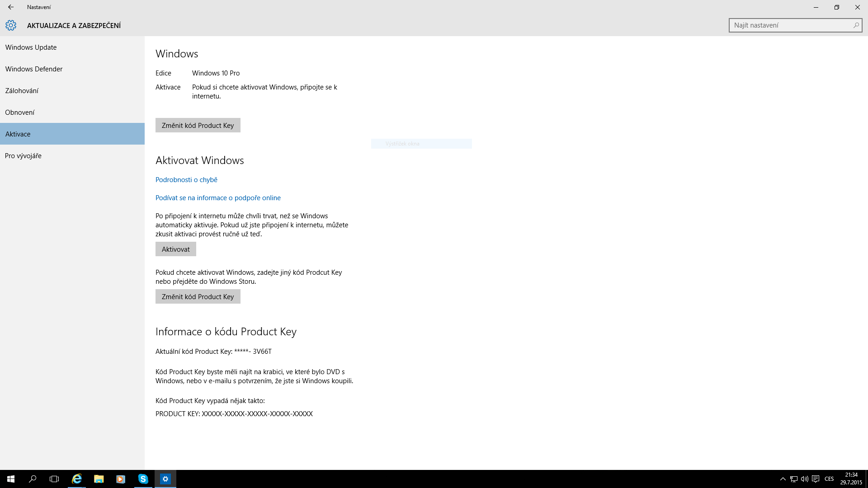This screenshot has width=868, height=488.
Task: Open Action Center notifications icon
Action: (816, 479)
